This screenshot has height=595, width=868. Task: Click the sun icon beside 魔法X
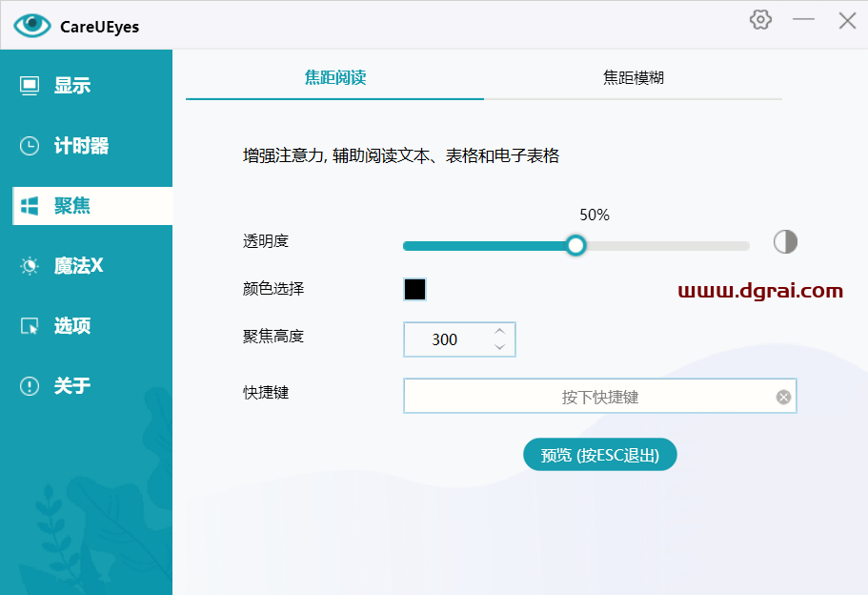pyautogui.click(x=30, y=266)
